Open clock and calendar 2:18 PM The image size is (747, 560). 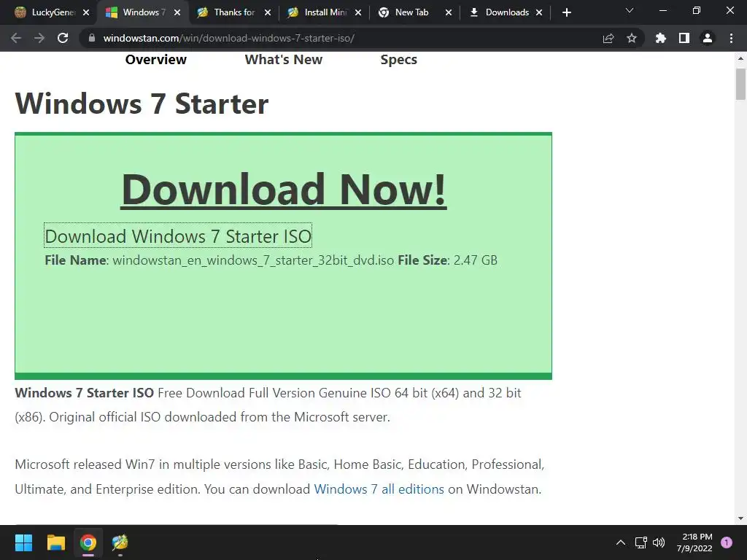pos(694,542)
